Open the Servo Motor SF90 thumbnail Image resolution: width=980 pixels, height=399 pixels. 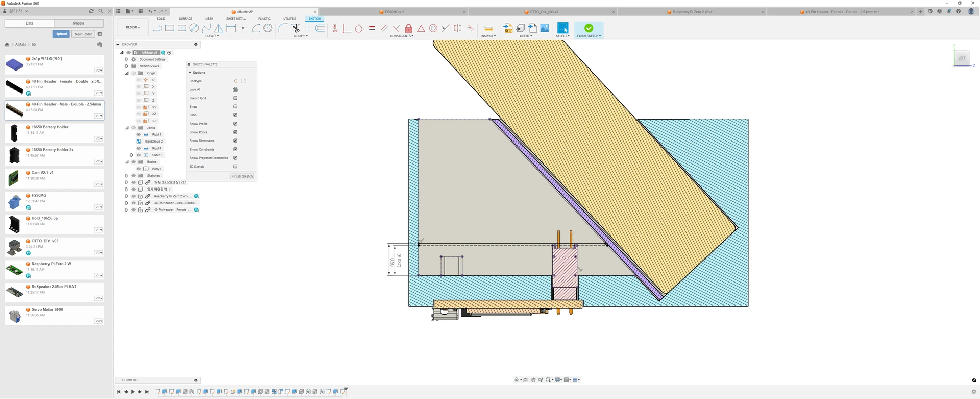coord(14,316)
